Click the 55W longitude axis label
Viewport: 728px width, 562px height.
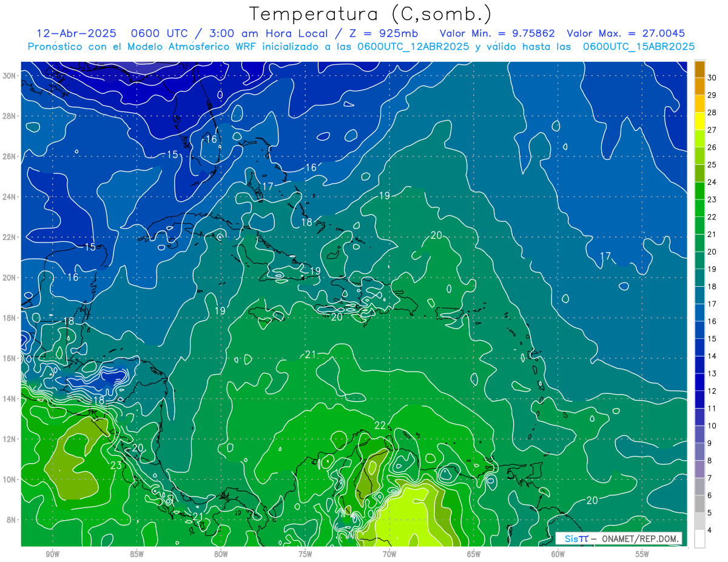tap(642, 554)
